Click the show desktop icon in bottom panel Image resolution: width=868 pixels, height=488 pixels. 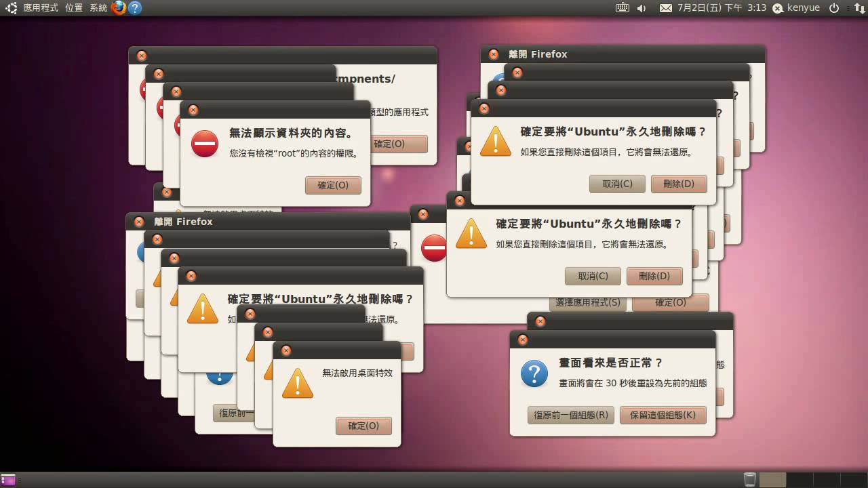8,480
